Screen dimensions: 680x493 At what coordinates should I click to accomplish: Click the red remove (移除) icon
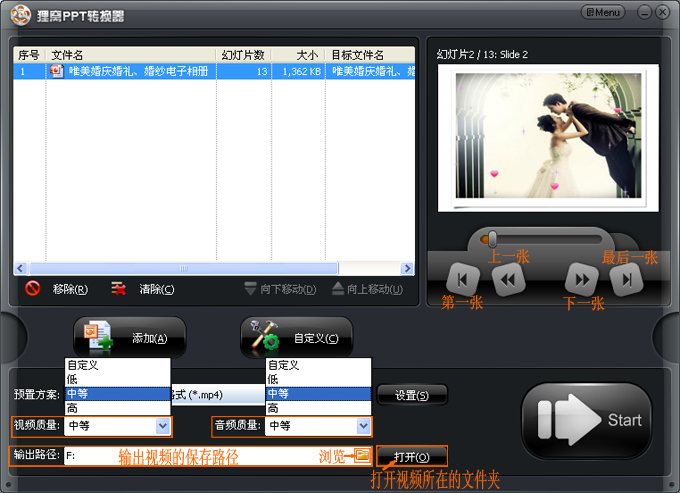pos(33,289)
